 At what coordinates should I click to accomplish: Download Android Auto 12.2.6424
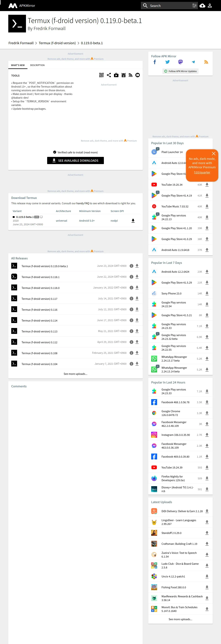pyautogui.click(x=207, y=272)
